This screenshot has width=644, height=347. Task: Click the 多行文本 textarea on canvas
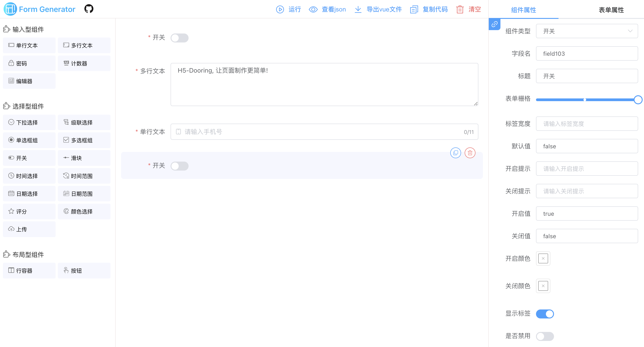pos(324,84)
